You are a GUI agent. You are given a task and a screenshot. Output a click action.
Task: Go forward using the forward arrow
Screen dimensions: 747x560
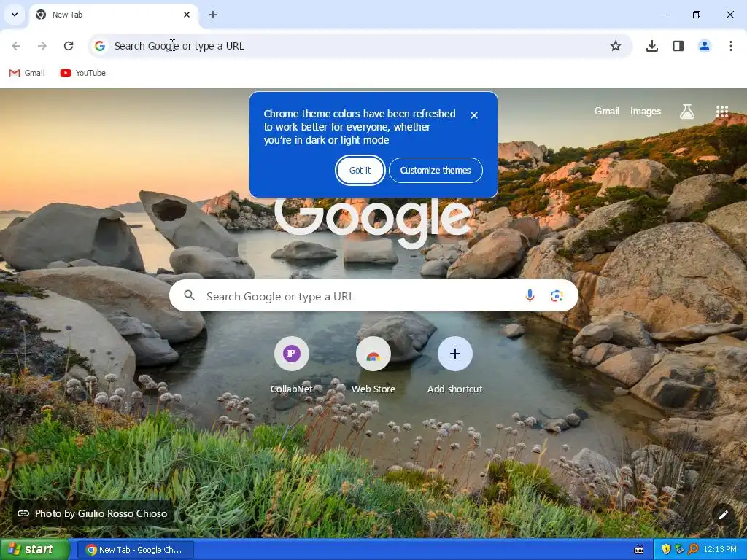click(x=42, y=46)
